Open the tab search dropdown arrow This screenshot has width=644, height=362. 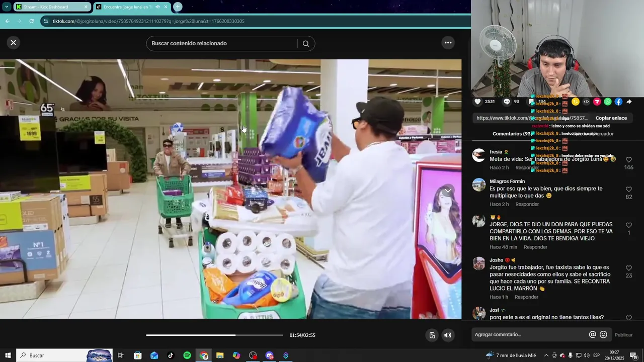click(7, 7)
